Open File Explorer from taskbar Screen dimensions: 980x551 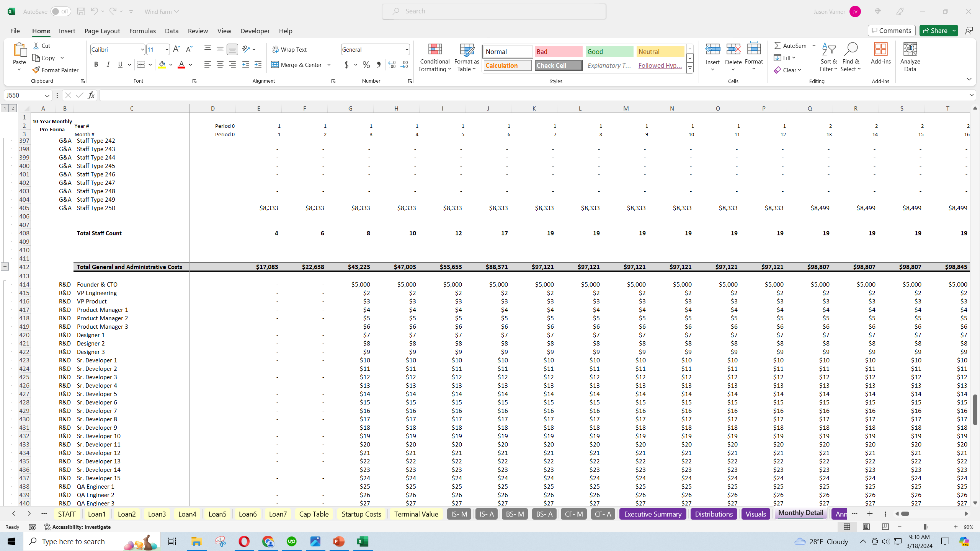(x=196, y=541)
